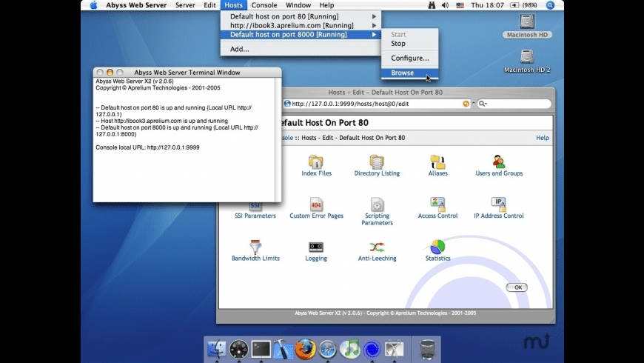Click 'Console local URL: http://127.0.0.1:9999' text
Image resolution: width=644 pixels, height=363 pixels.
coord(147,147)
